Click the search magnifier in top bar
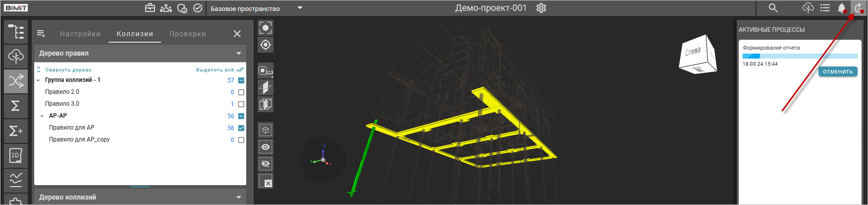This screenshot has width=868, height=205. (773, 8)
